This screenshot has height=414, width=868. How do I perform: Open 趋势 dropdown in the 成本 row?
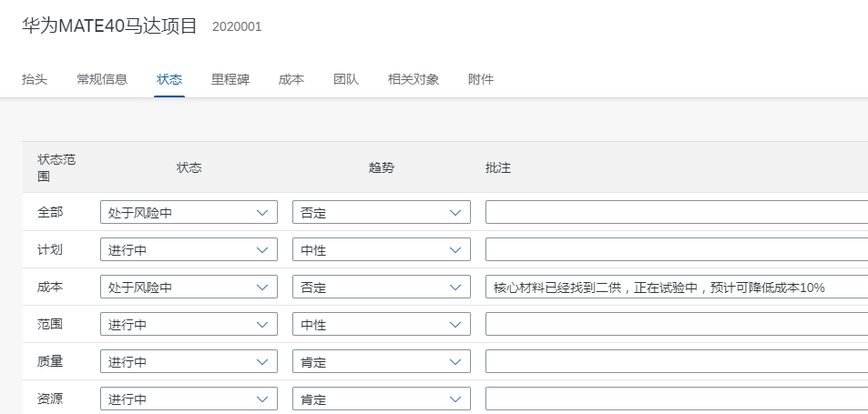382,287
